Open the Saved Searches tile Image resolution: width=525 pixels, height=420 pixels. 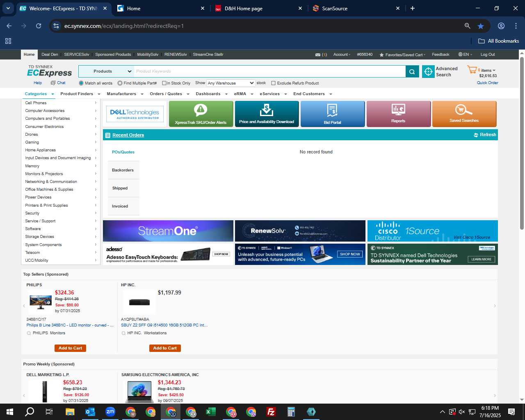point(464,114)
